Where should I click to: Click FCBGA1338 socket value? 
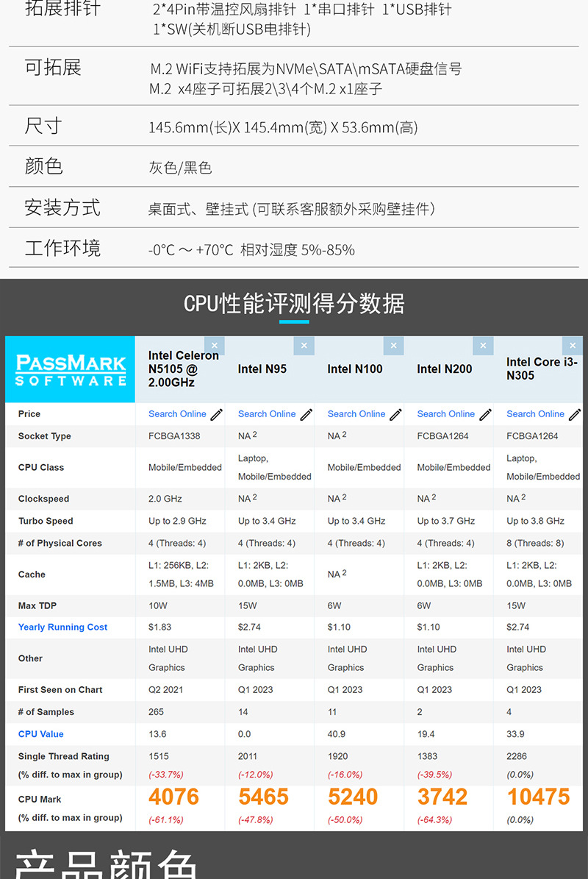pyautogui.click(x=174, y=436)
